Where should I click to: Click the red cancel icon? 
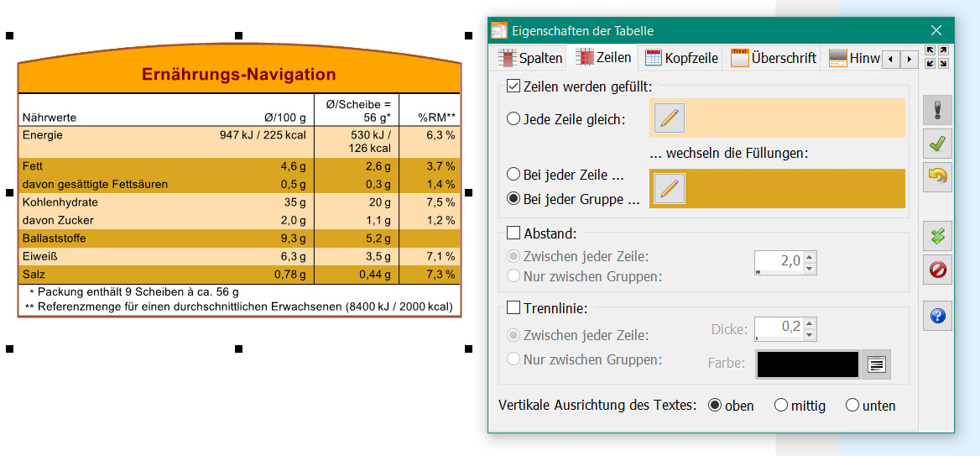coord(937,270)
